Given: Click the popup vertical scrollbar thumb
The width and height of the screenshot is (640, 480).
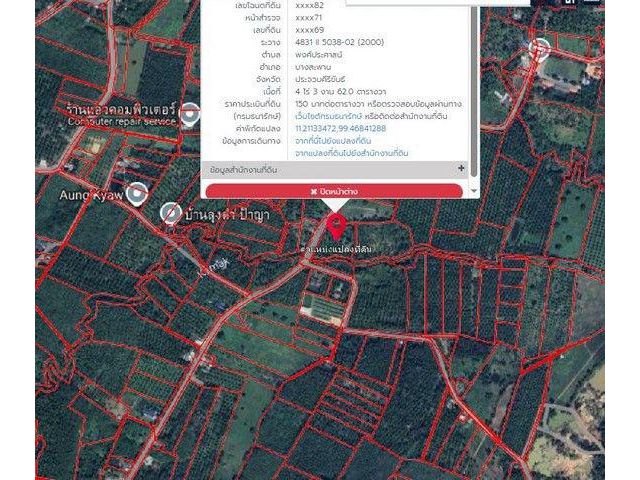Looking at the screenshot, I should pos(474,90).
